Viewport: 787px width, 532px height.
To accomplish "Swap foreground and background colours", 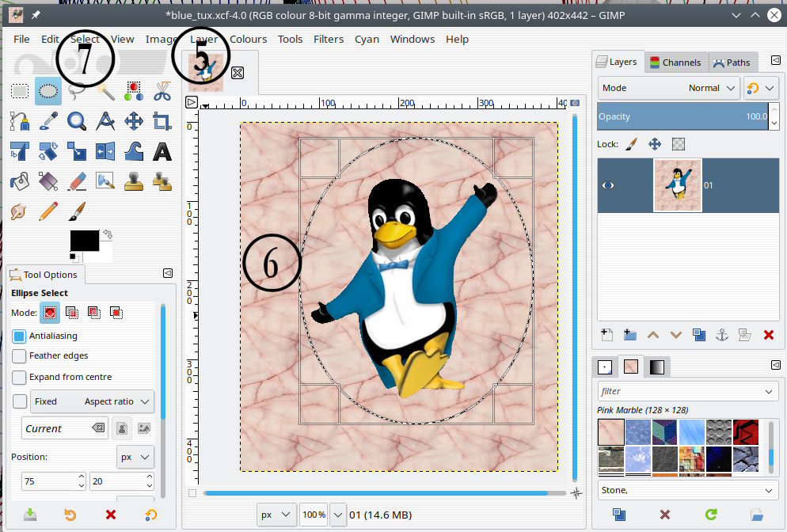I will coord(108,234).
